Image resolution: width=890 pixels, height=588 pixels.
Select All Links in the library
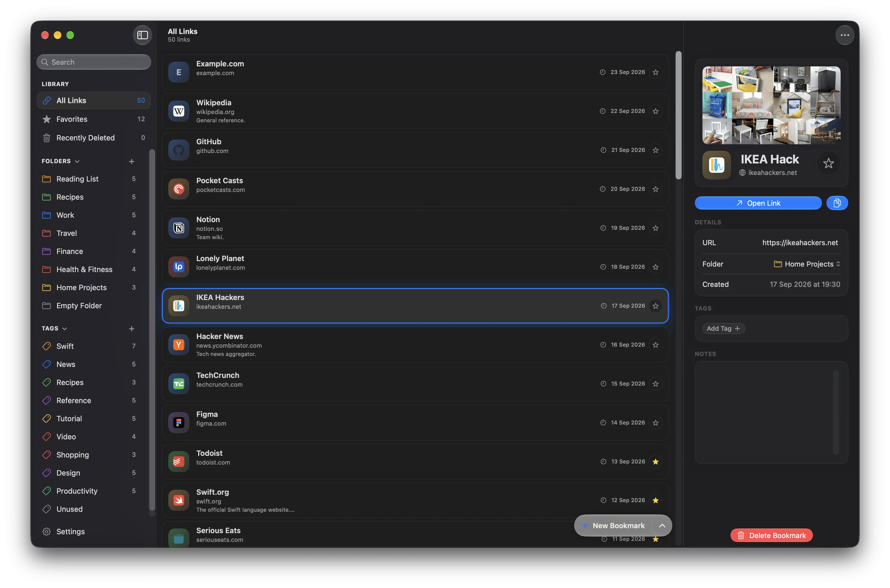pyautogui.click(x=94, y=100)
